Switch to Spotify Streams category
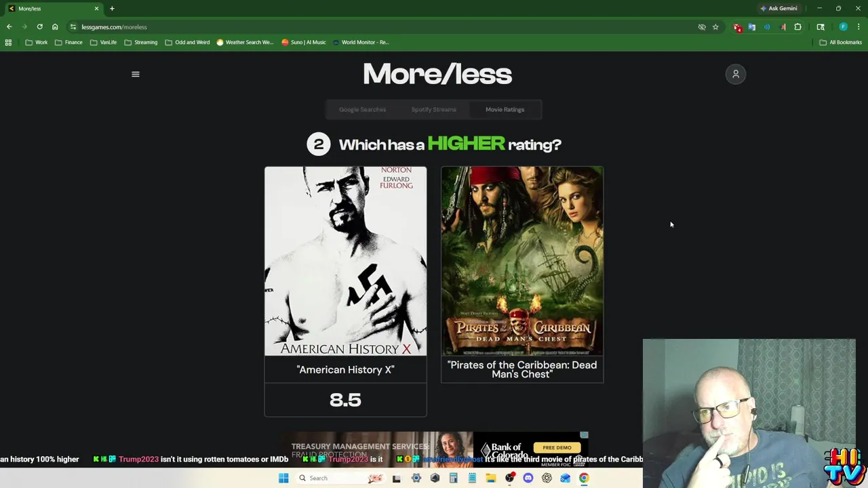The width and height of the screenshot is (868, 488). pos(433,109)
